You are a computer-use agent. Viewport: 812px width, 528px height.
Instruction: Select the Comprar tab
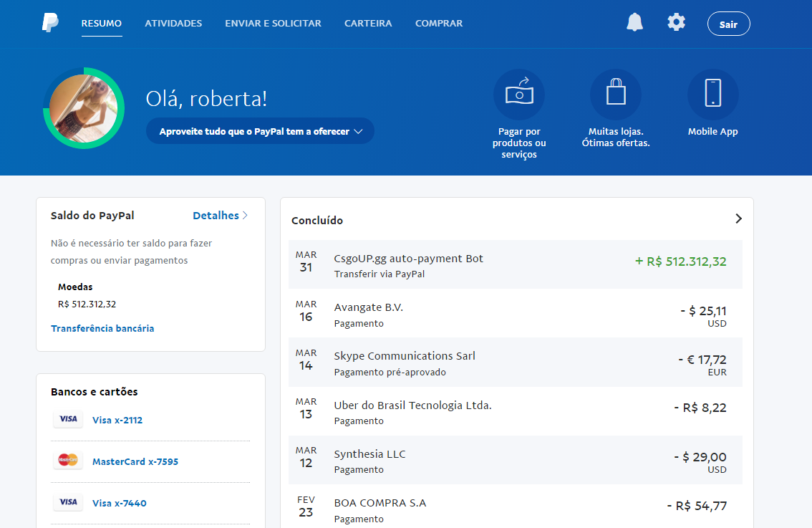(x=439, y=24)
